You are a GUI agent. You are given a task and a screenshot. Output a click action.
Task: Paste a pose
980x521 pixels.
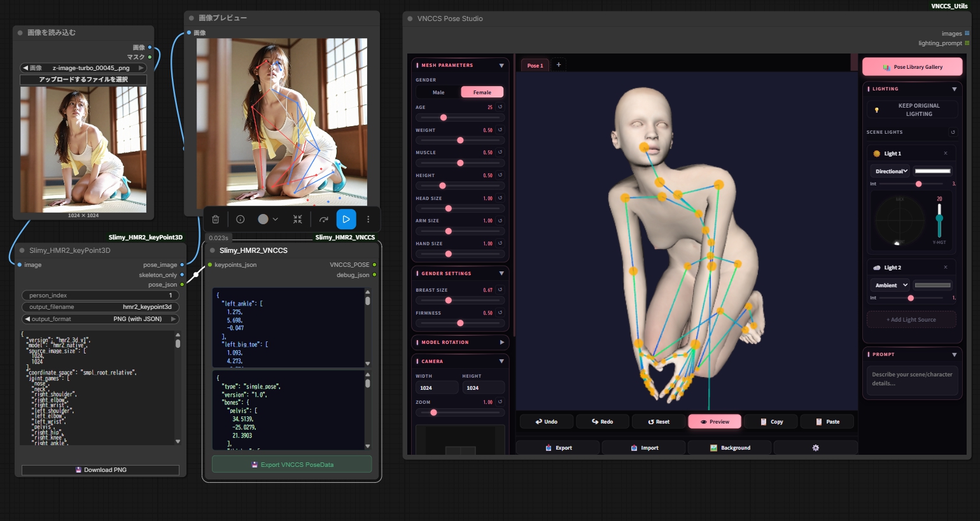coord(828,422)
